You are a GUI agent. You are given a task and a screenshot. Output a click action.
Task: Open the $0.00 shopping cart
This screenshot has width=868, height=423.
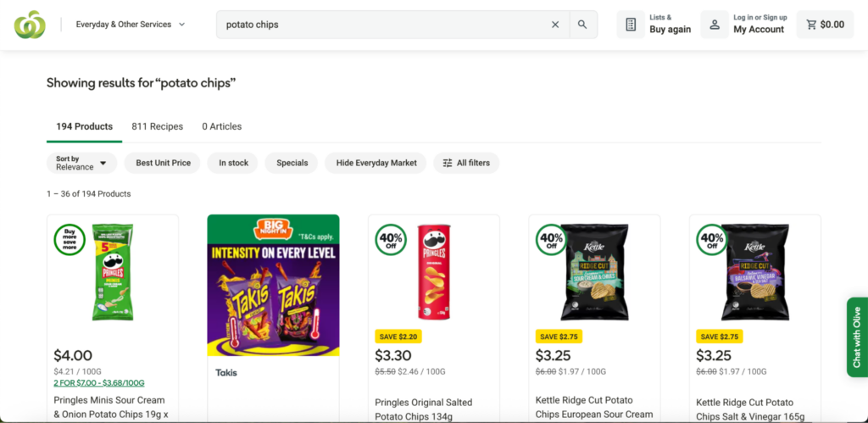click(x=825, y=25)
